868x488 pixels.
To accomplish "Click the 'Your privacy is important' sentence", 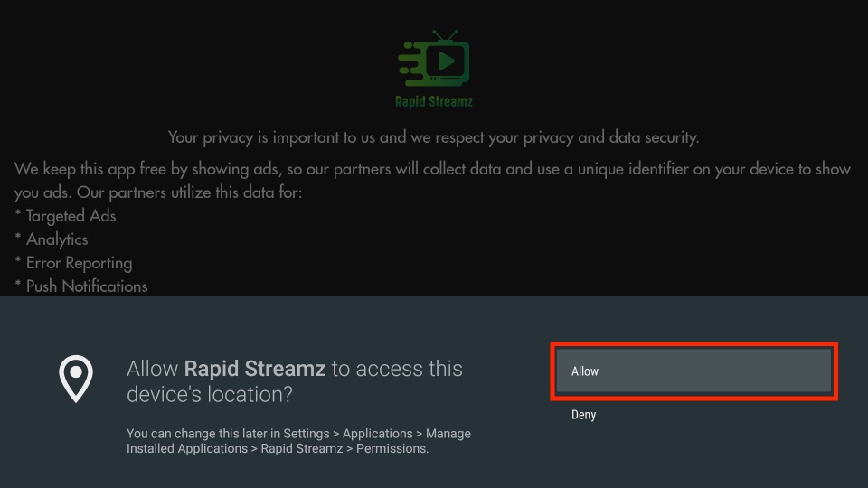I will click(x=433, y=137).
